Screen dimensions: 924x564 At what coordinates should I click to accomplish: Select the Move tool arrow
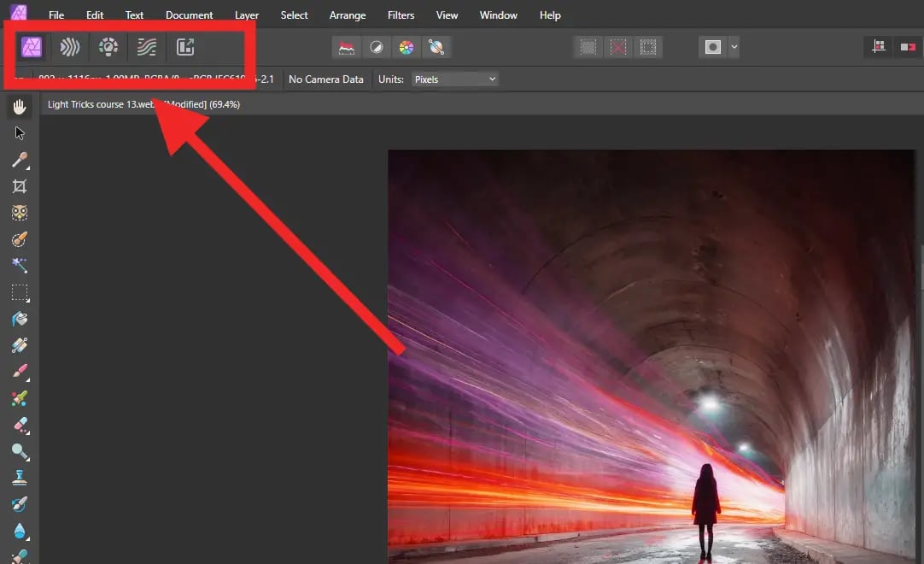20,133
